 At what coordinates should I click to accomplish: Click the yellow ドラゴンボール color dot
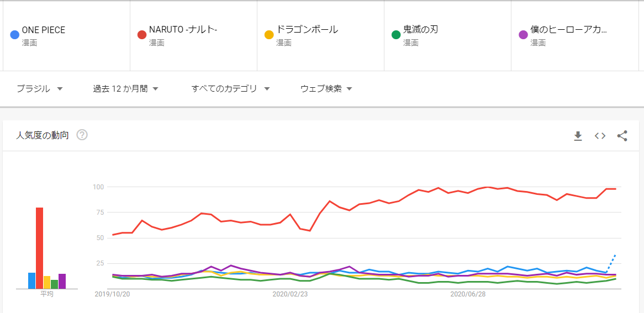(x=269, y=35)
